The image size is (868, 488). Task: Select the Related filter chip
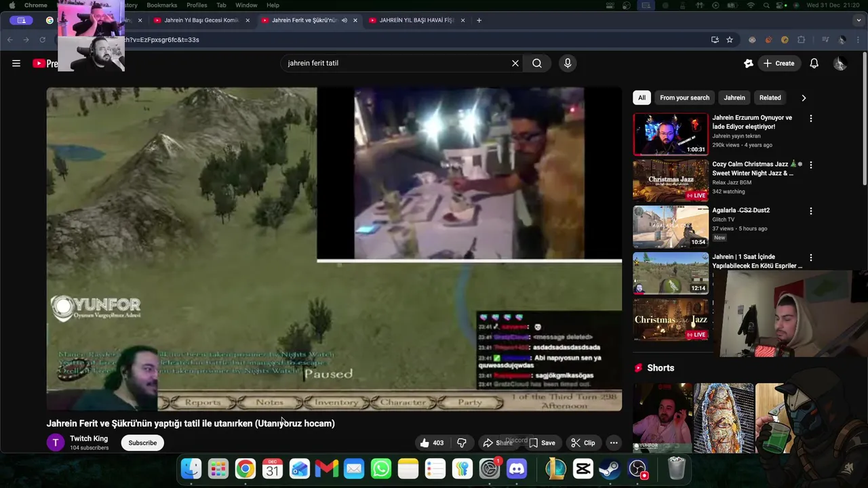tap(770, 98)
